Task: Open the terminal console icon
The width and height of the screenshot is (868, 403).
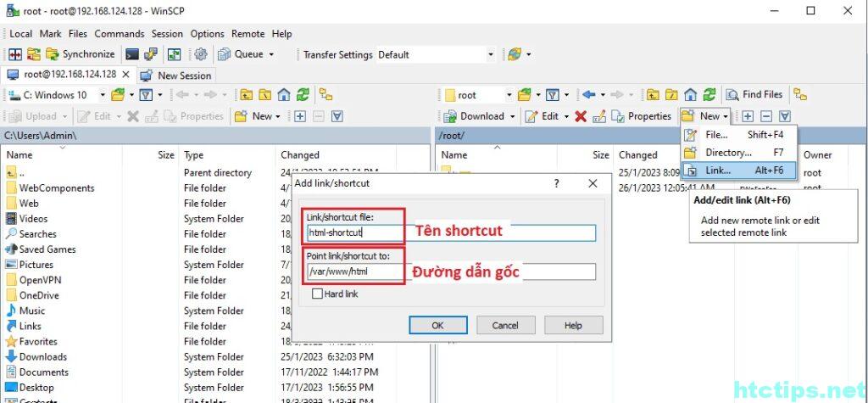Action: tap(131, 54)
